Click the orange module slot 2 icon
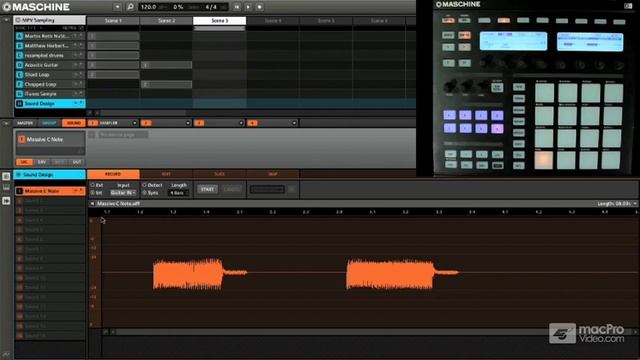 (146, 123)
